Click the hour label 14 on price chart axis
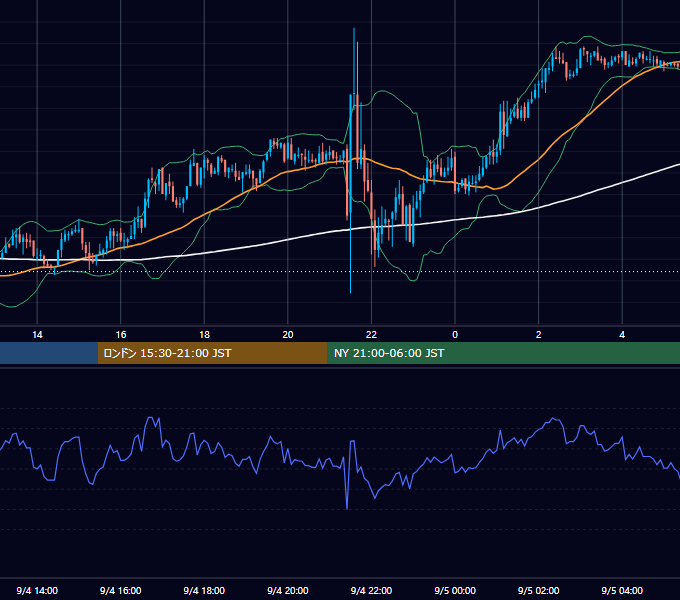Viewport: 680px width, 600px height. (x=37, y=334)
